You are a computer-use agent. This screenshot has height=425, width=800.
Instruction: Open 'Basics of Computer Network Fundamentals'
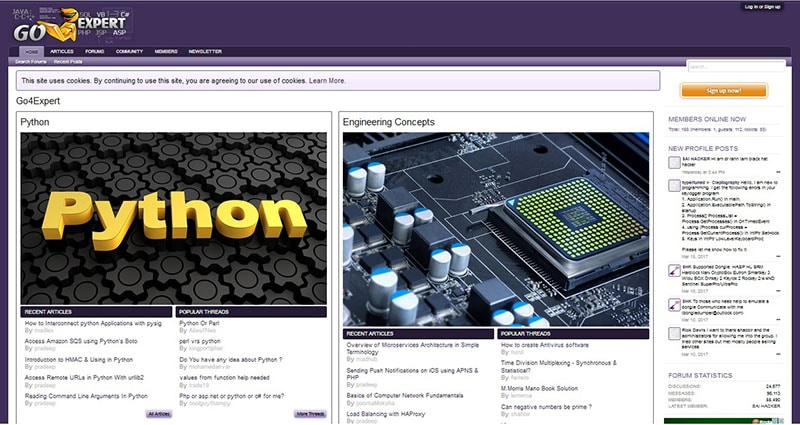pos(405,395)
